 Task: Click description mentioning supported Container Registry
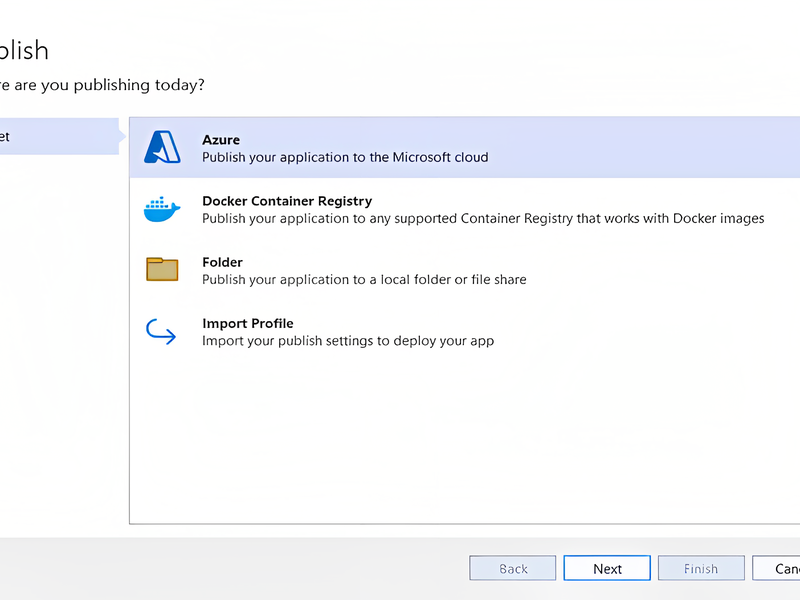[483, 218]
